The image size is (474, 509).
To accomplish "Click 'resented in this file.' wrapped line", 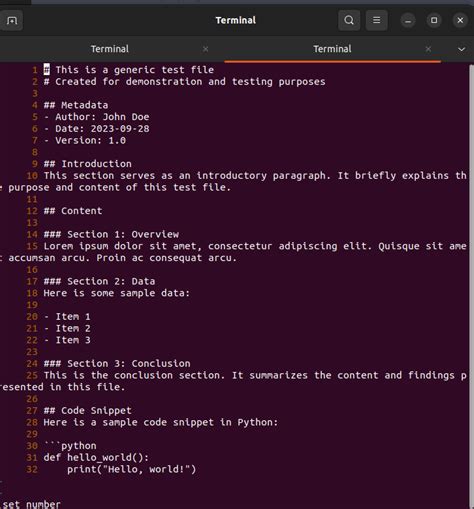I will click(63, 387).
